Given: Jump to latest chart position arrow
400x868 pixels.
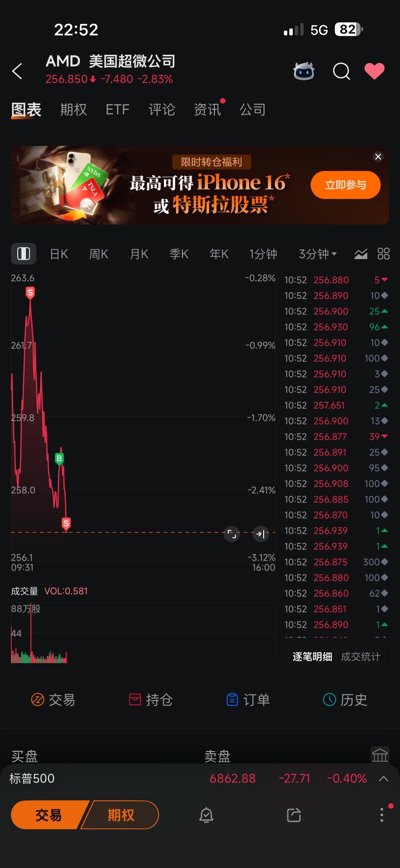Looking at the screenshot, I should 260,534.
